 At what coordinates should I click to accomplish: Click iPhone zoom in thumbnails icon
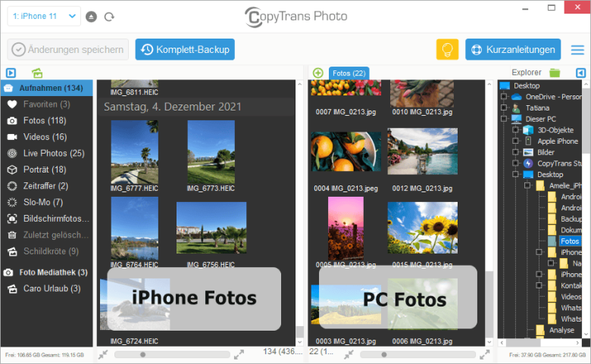(239, 355)
